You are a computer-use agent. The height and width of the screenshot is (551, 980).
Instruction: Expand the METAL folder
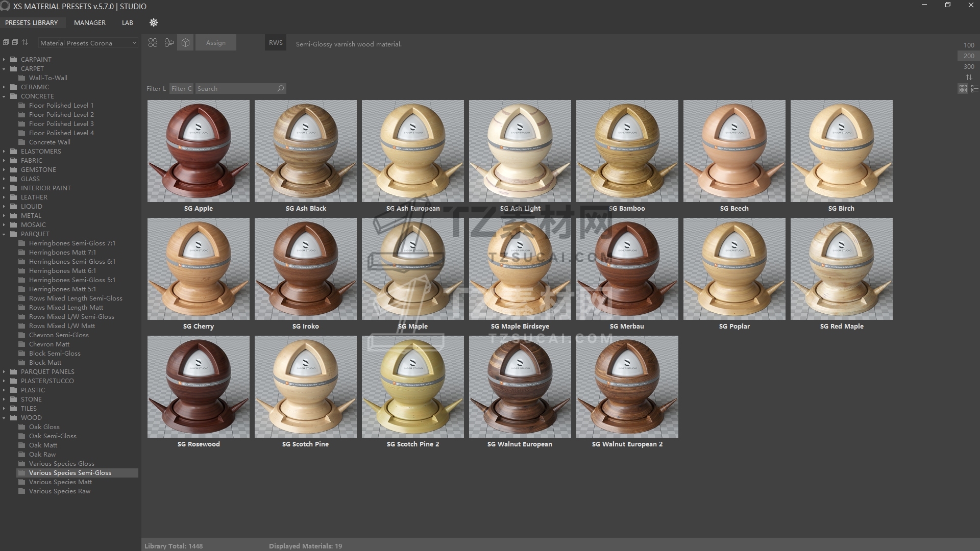[4, 216]
